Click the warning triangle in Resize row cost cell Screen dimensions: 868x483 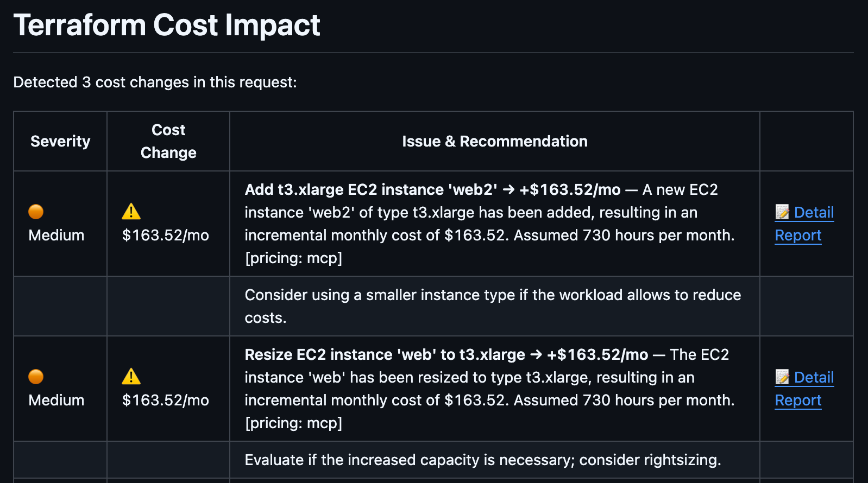[131, 377]
